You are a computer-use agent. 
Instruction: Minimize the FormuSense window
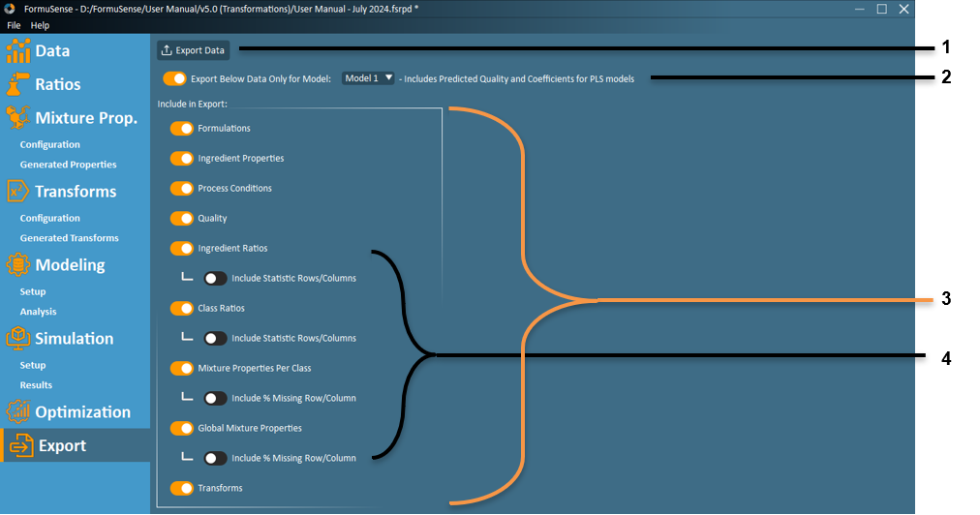(x=859, y=9)
